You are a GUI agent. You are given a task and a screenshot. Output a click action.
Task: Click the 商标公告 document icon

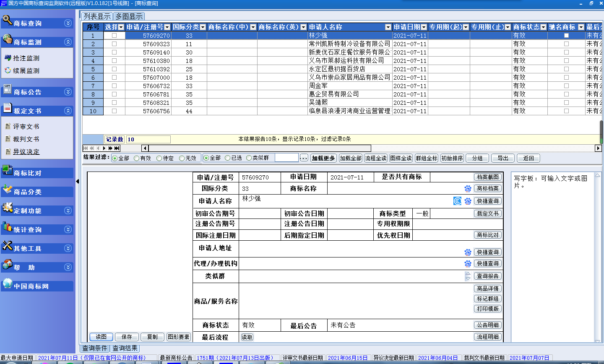[x=7, y=89]
